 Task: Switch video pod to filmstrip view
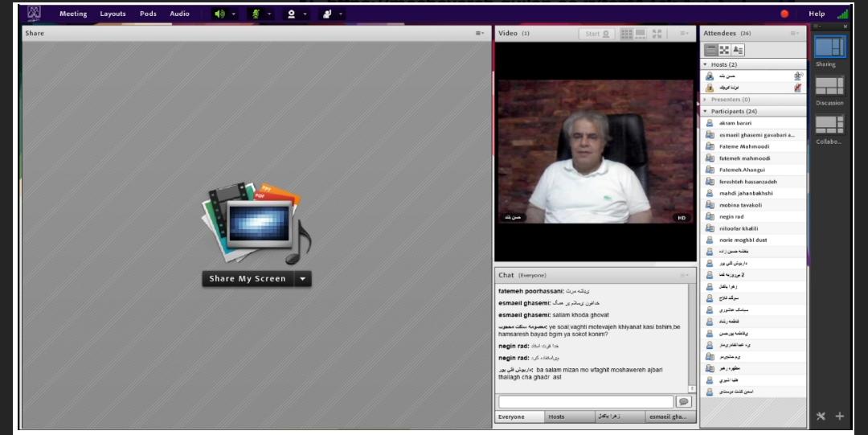(x=641, y=34)
